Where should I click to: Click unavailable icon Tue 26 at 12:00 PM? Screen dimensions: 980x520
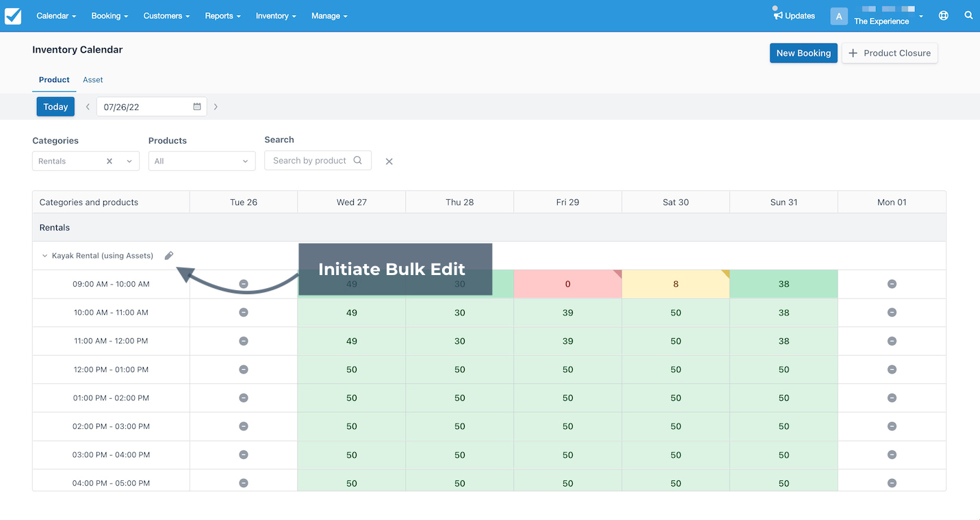(244, 369)
